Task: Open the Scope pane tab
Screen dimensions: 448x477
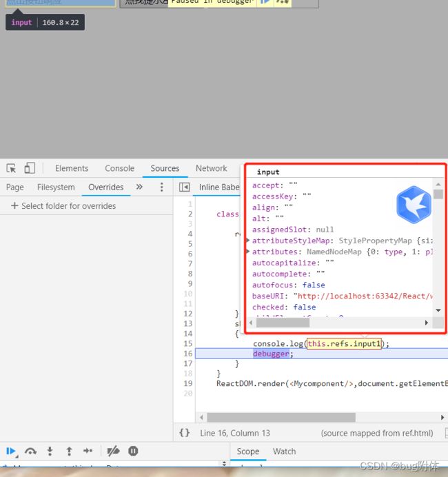Action: click(x=248, y=451)
